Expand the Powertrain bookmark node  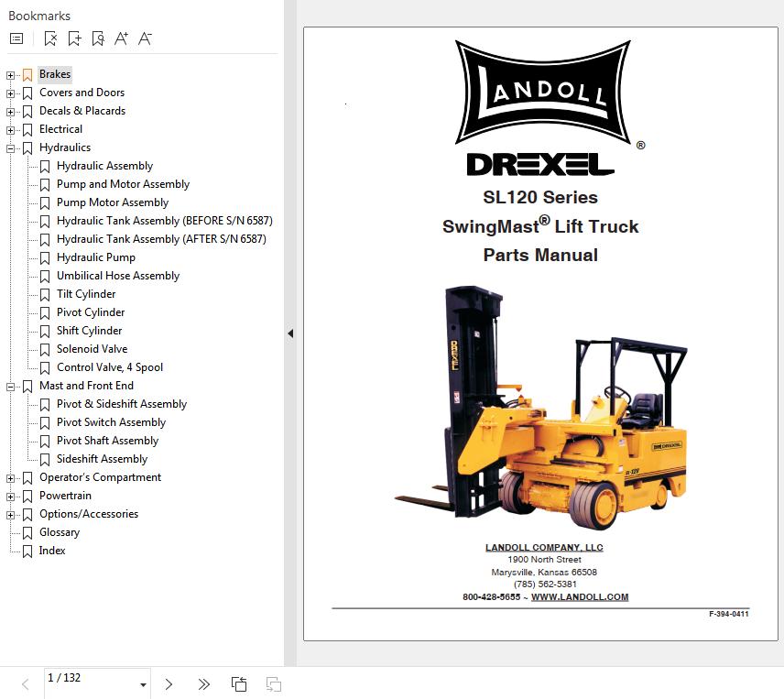pos(11,497)
